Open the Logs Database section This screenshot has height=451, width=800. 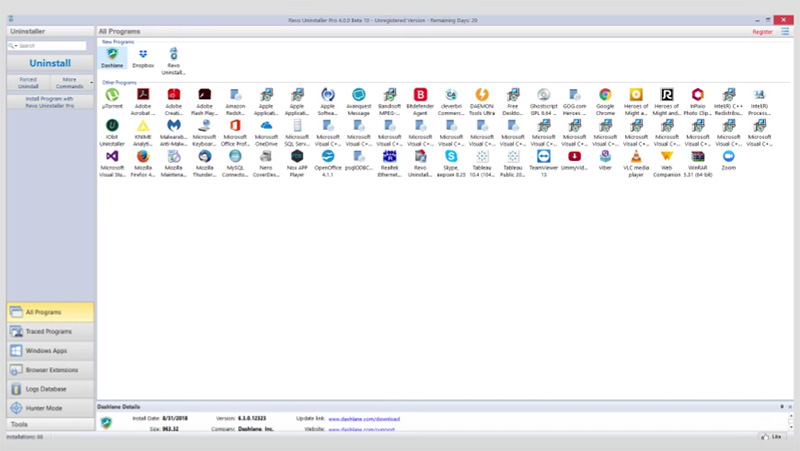pyautogui.click(x=50, y=389)
